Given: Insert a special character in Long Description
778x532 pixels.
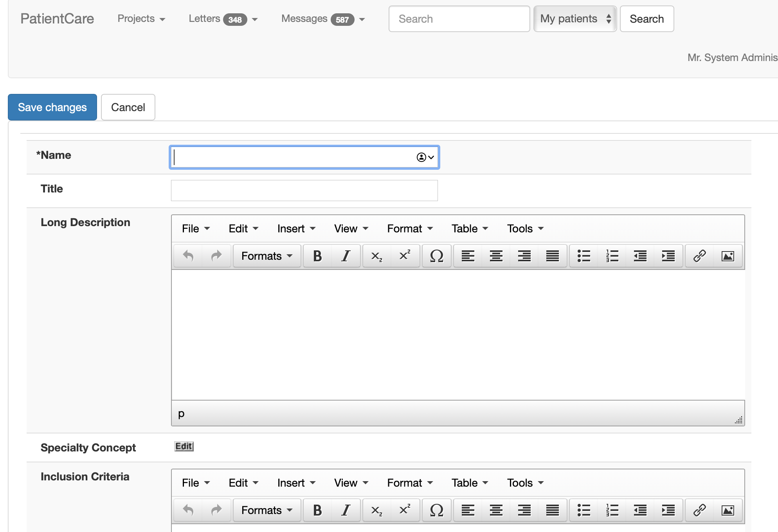Looking at the screenshot, I should pos(436,256).
